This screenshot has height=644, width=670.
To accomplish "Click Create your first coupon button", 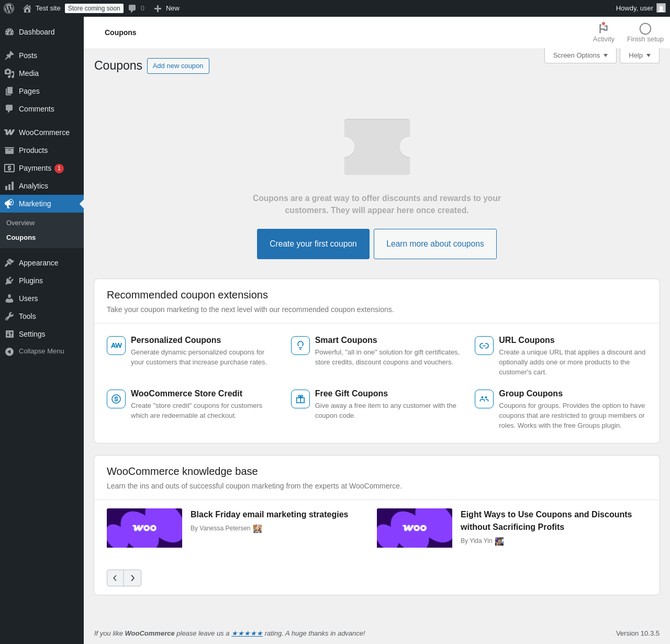I will pos(313,244).
